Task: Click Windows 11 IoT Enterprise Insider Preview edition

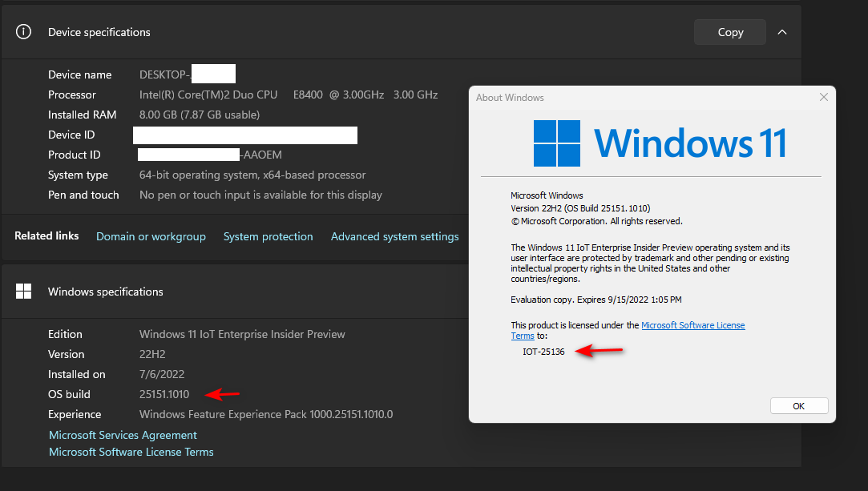Action: (242, 334)
